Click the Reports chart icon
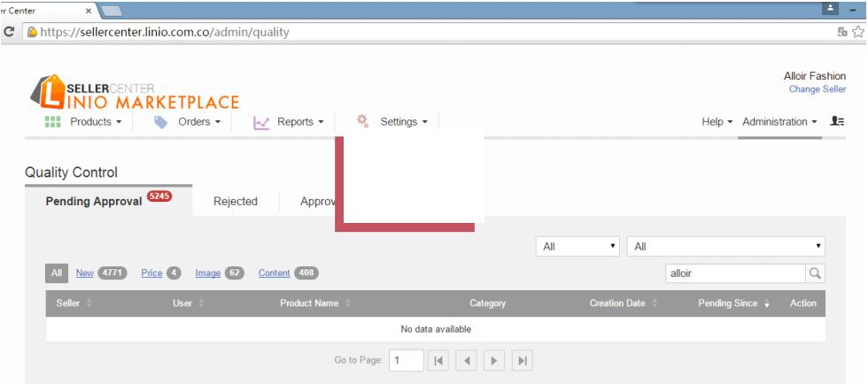Screen dimensions: 868x384 tap(260, 123)
